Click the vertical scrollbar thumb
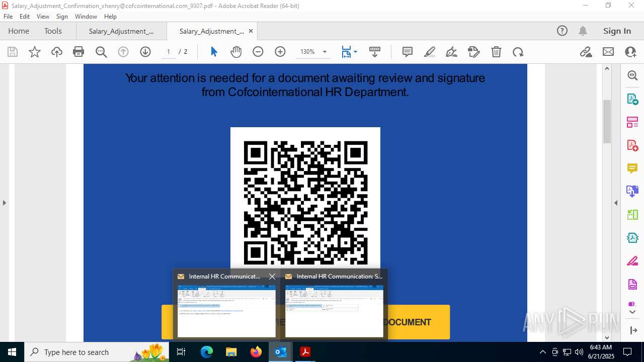This screenshot has height=362, width=644. [x=607, y=121]
